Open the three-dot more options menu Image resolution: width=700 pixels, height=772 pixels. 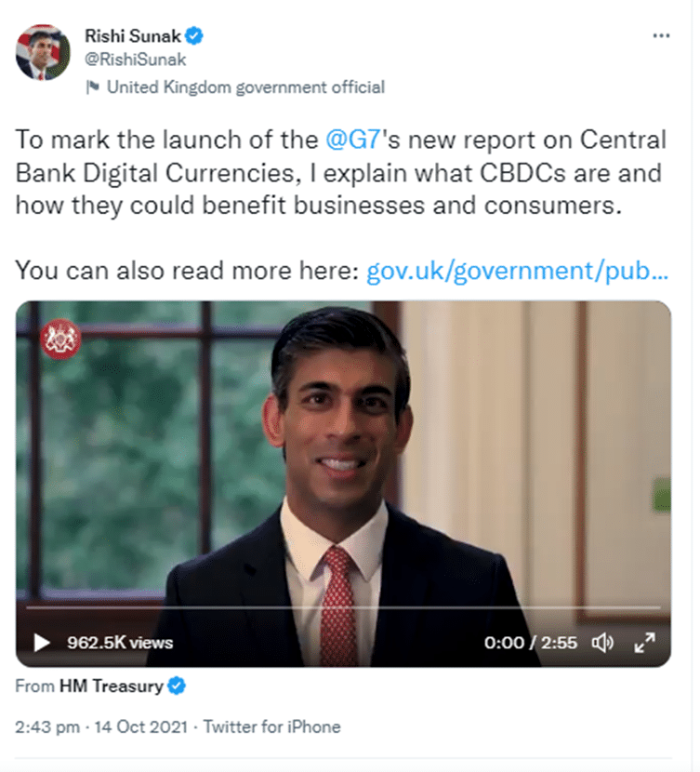tap(661, 35)
